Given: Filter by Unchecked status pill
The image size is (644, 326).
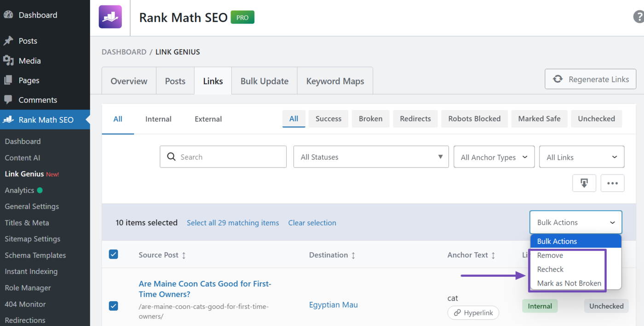Looking at the screenshot, I should pos(596,118).
